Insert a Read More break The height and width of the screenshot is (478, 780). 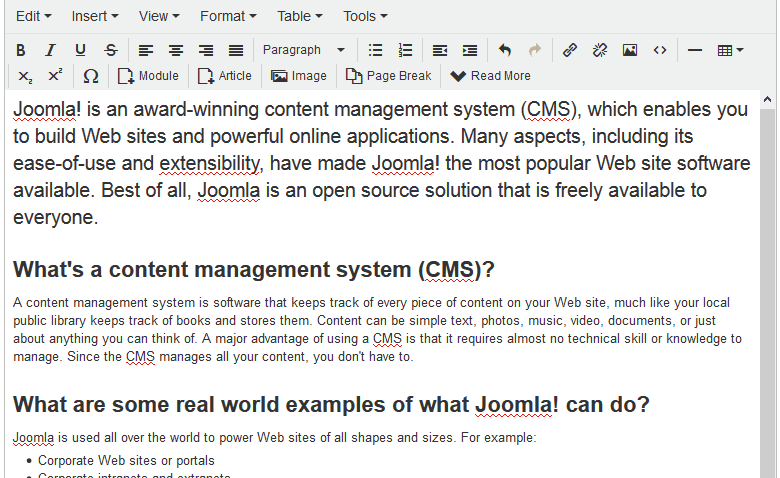[490, 76]
